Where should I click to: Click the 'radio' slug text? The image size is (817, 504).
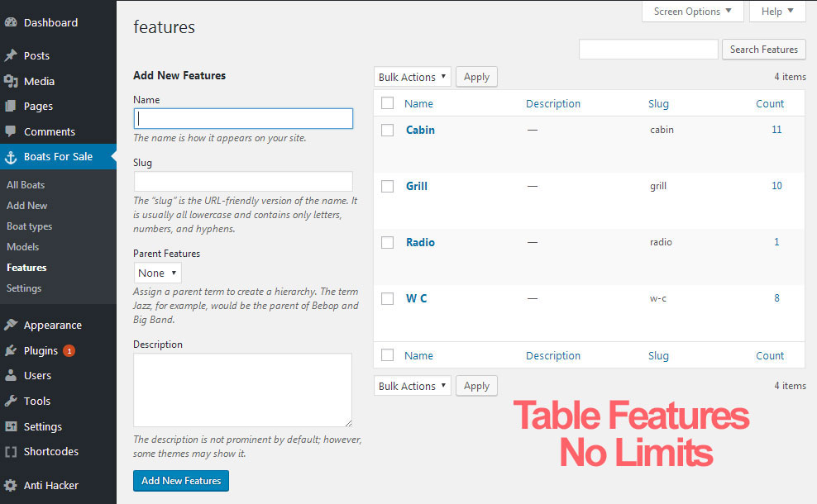[661, 242]
